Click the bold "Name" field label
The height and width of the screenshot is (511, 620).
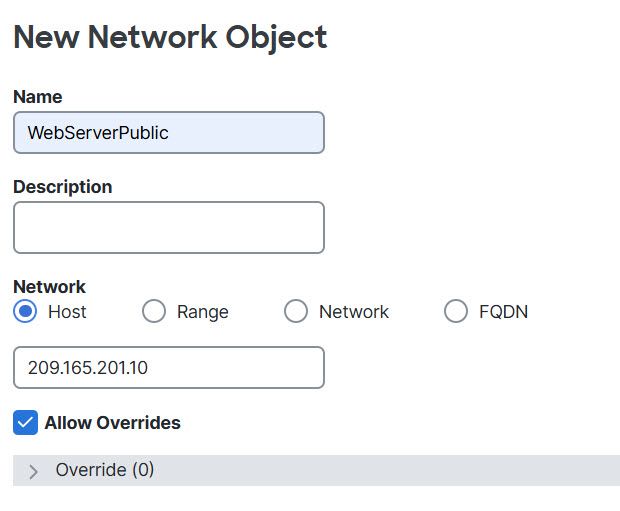(38, 97)
